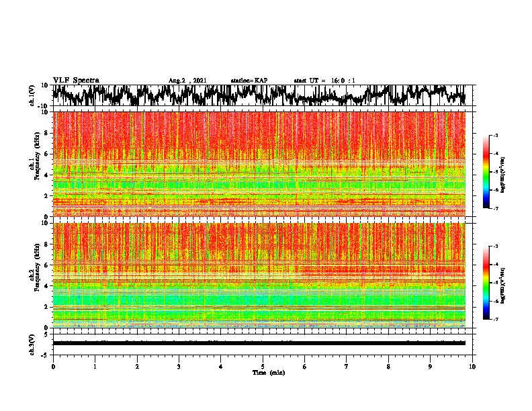Click the "0" tick on time axis
532x411 pixels.
tap(53, 367)
